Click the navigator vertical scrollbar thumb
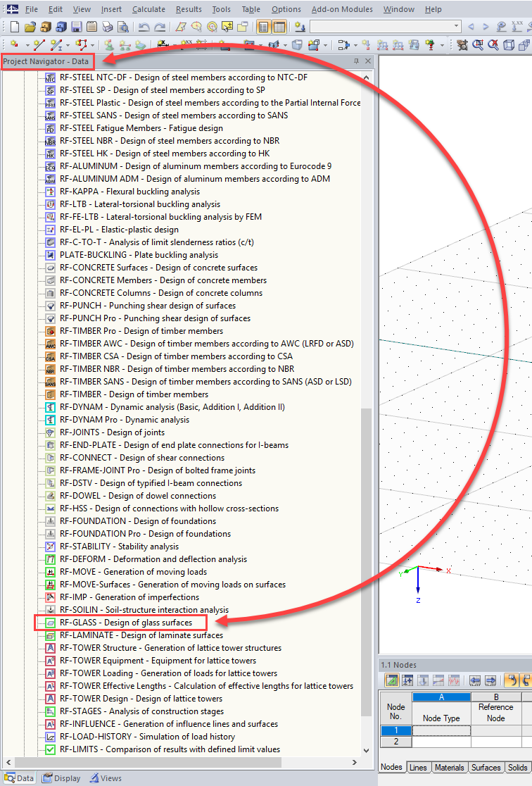Image resolution: width=532 pixels, height=786 pixels. tap(367, 561)
